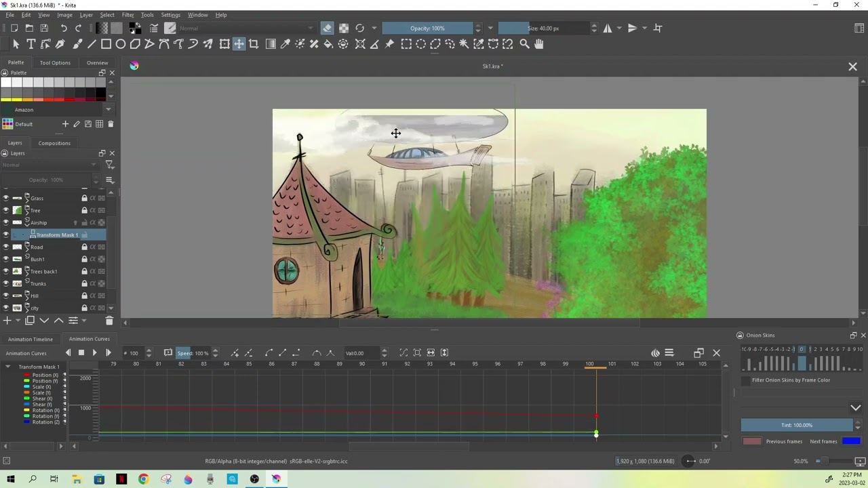This screenshot has height=488, width=868.
Task: Select the Pan hand tool
Action: (539, 44)
